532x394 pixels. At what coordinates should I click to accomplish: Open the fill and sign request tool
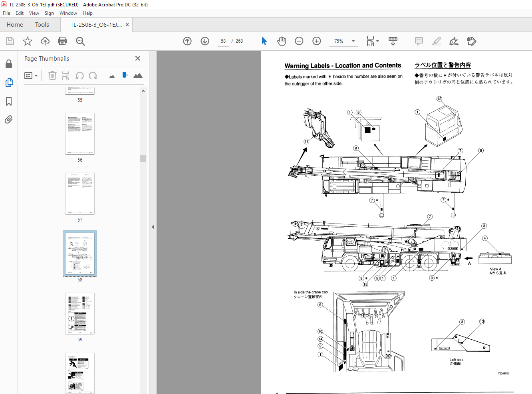[472, 41]
